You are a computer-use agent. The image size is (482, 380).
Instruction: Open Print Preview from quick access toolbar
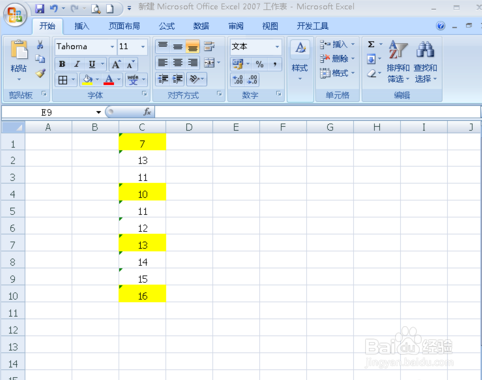click(x=96, y=9)
